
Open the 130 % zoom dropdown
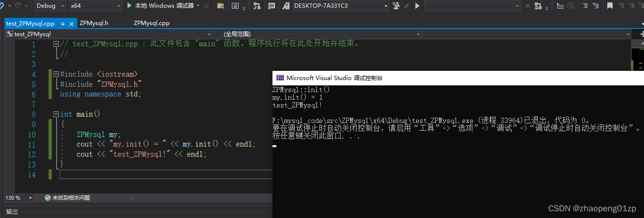pos(19,198)
